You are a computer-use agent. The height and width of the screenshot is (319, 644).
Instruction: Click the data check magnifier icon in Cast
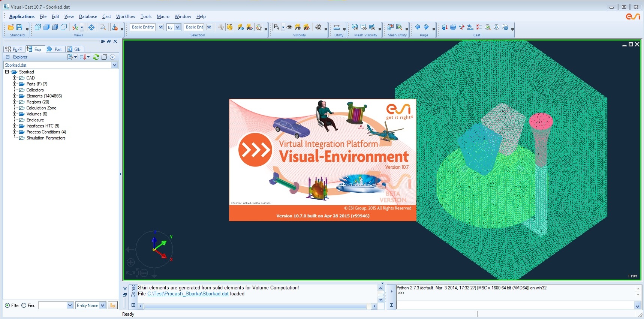click(x=488, y=27)
